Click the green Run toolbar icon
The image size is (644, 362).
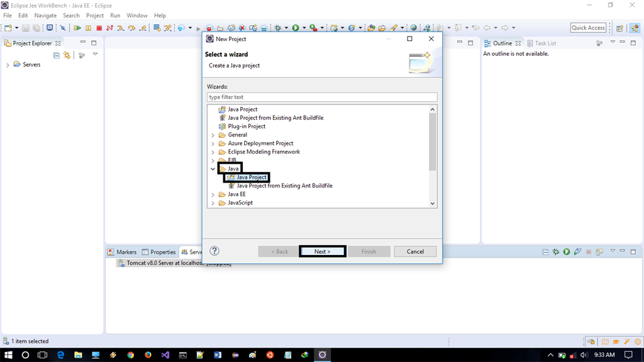tap(296, 28)
